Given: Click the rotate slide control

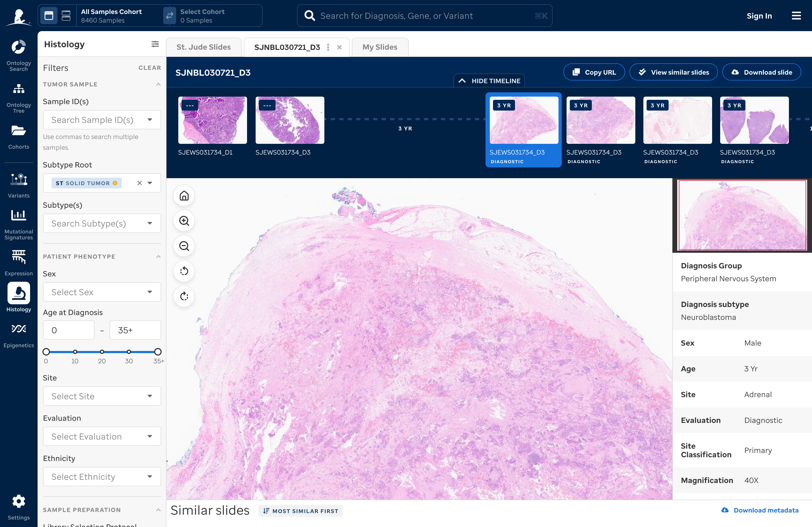Looking at the screenshot, I should (184, 271).
